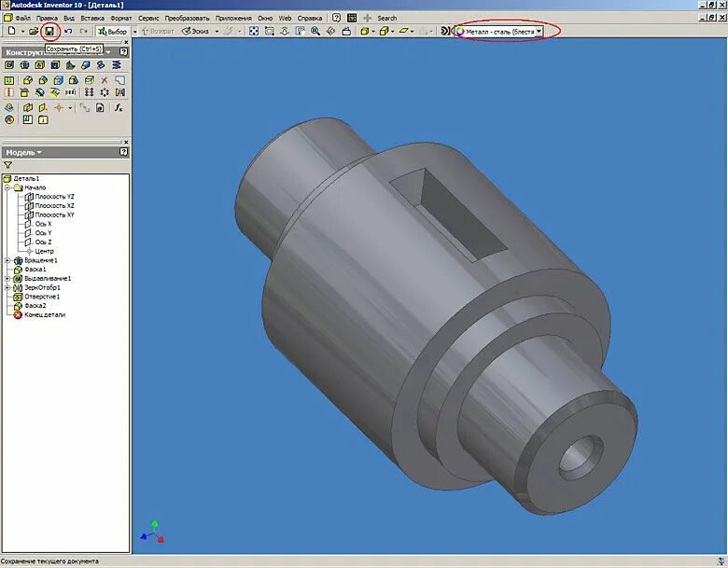Image resolution: width=728 pixels, height=568 pixels.
Task: Open the Правка menu
Action: [x=47, y=18]
